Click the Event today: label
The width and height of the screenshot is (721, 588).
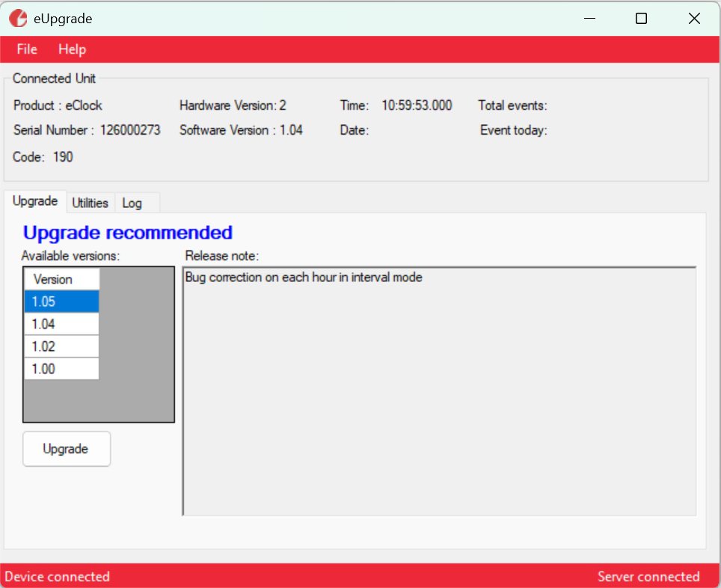(x=514, y=130)
